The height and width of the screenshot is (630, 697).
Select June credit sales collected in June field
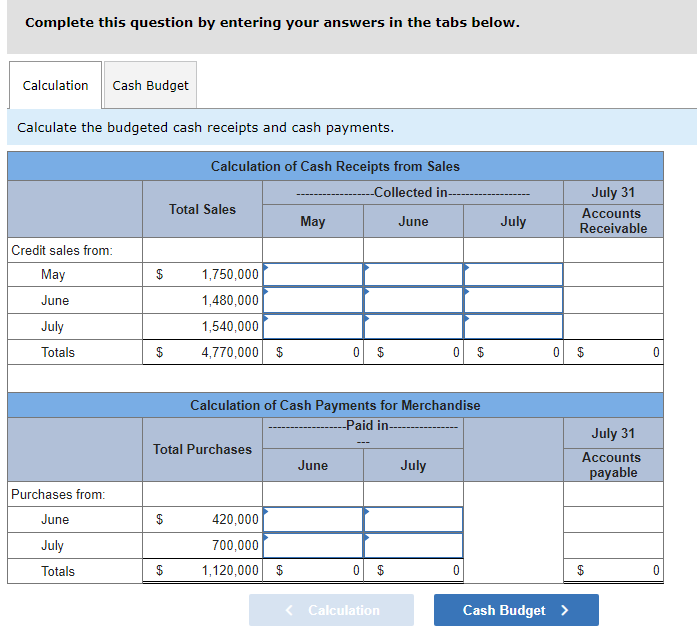pos(413,300)
